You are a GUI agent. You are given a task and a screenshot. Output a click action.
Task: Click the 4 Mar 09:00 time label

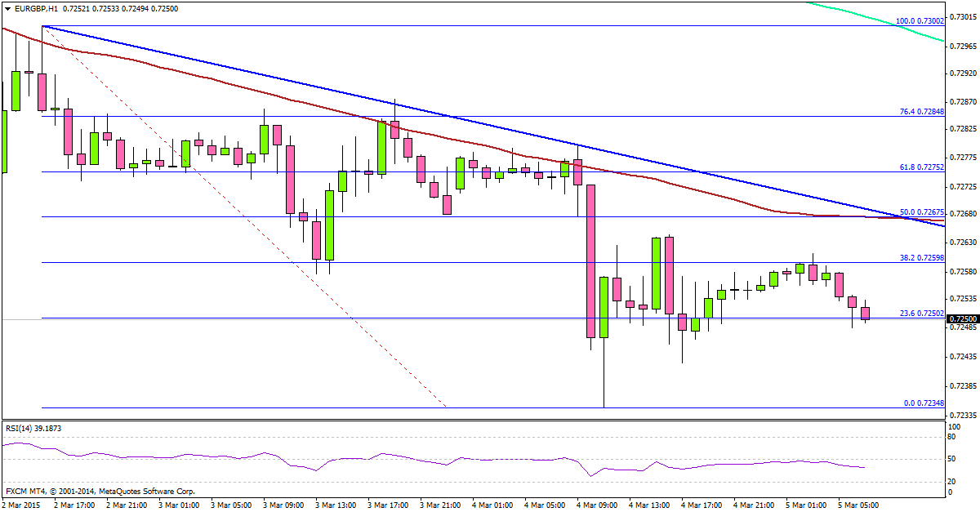pyautogui.click(x=599, y=505)
